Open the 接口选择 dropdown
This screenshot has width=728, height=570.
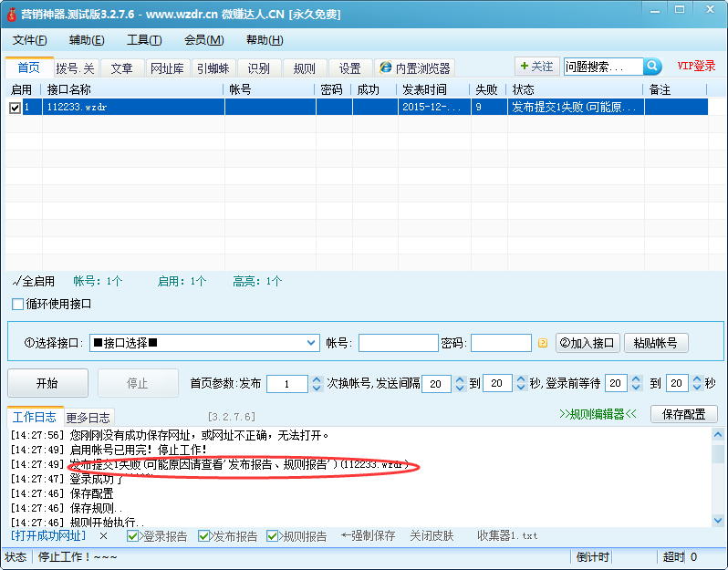[310, 343]
